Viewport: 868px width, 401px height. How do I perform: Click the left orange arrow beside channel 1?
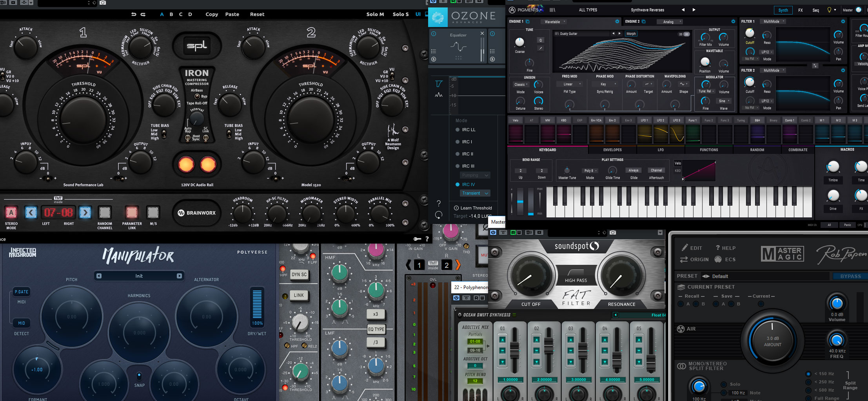click(409, 265)
